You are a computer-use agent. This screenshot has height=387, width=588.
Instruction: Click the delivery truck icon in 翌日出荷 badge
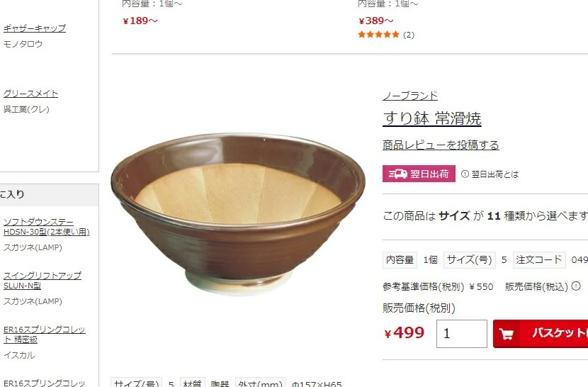coord(398,174)
